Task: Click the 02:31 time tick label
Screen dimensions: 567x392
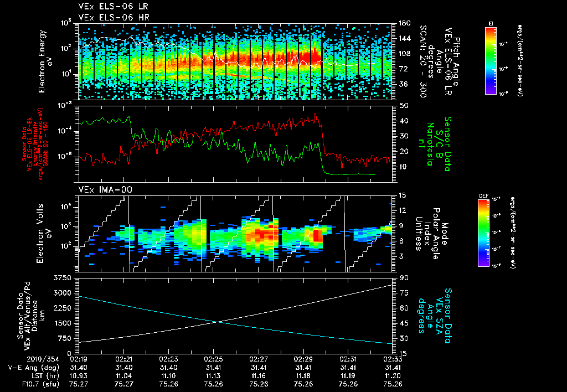Action: click(348, 359)
